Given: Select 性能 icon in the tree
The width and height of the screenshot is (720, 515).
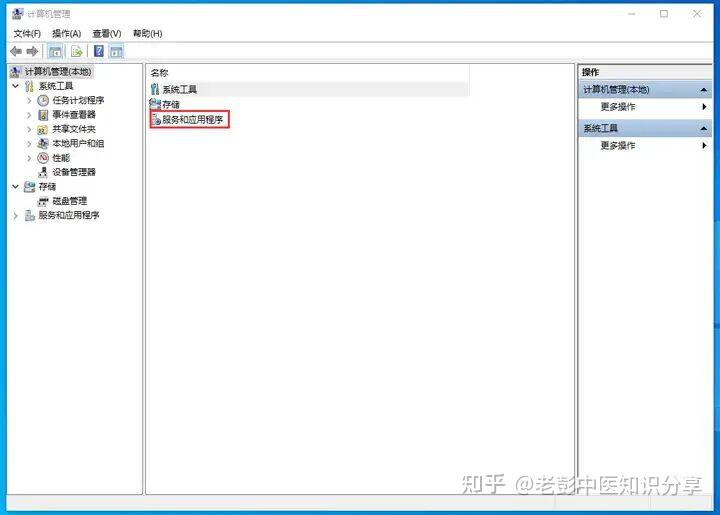Looking at the screenshot, I should [43, 158].
